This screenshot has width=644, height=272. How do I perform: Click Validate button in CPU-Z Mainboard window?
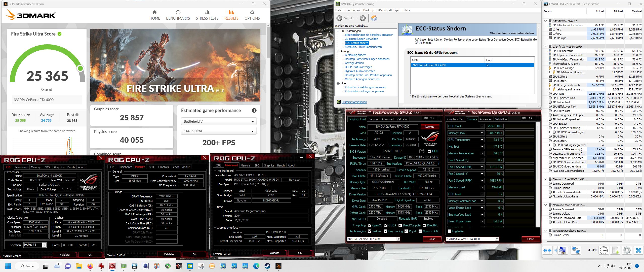click(x=274, y=253)
